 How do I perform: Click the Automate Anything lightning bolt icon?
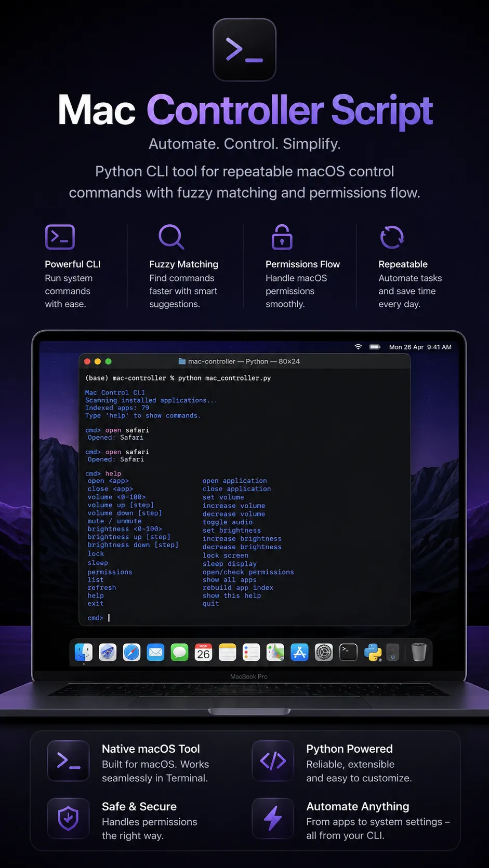coord(273,818)
